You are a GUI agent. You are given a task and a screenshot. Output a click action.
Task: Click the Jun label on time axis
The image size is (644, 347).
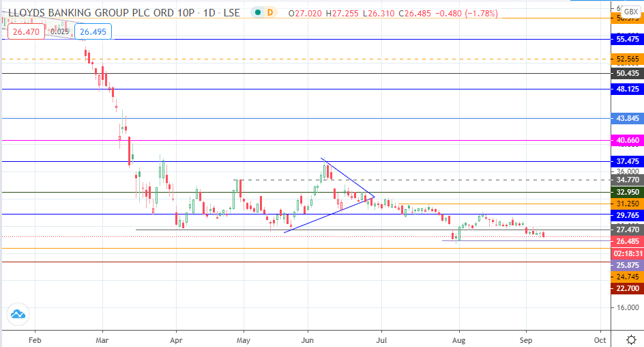coord(307,340)
